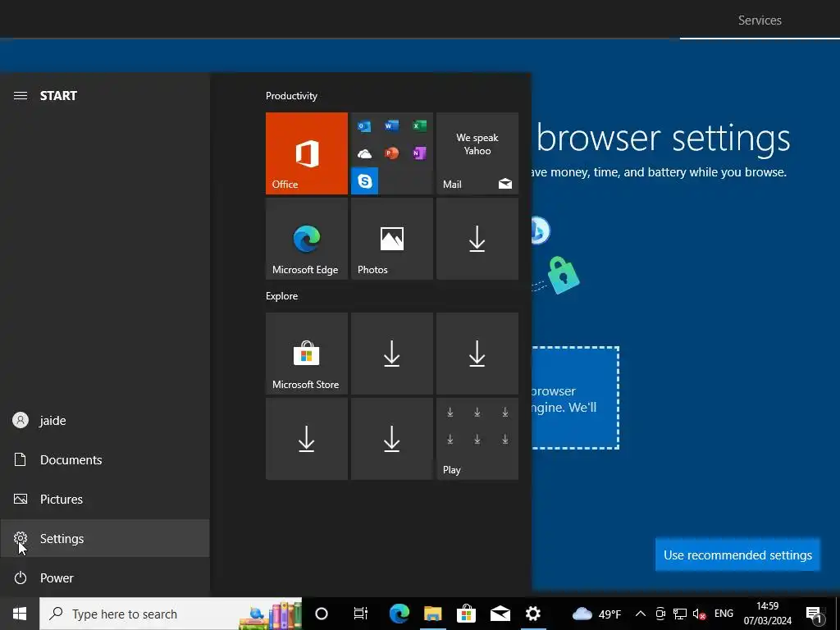Open the jaide user account menu

coord(104,421)
